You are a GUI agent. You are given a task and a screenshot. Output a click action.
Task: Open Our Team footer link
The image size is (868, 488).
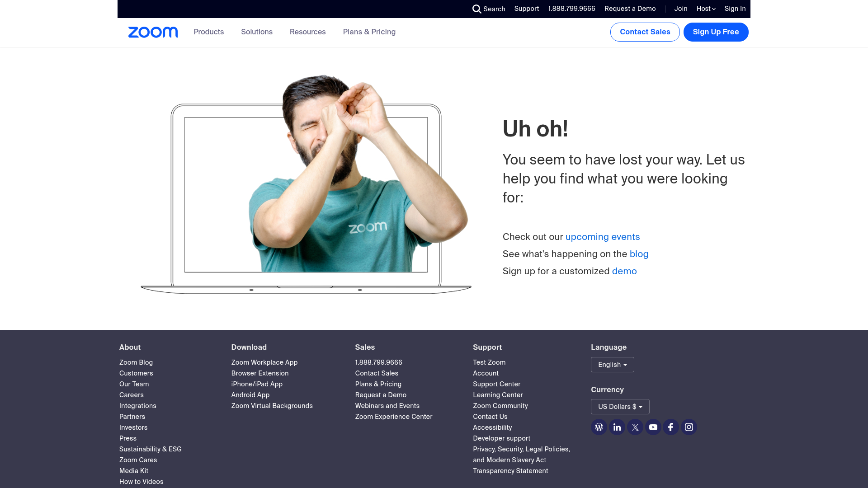coord(134,384)
